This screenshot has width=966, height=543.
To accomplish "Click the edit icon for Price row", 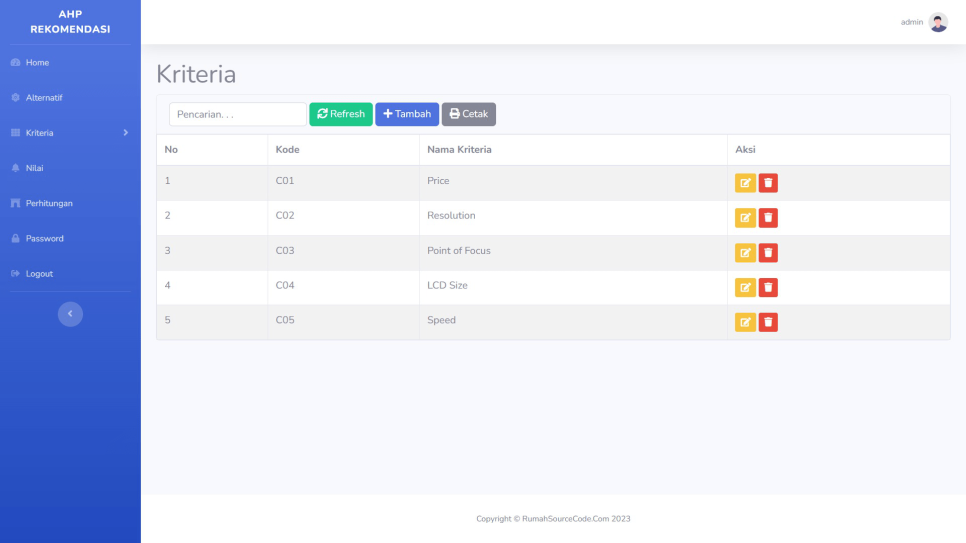I will point(745,183).
